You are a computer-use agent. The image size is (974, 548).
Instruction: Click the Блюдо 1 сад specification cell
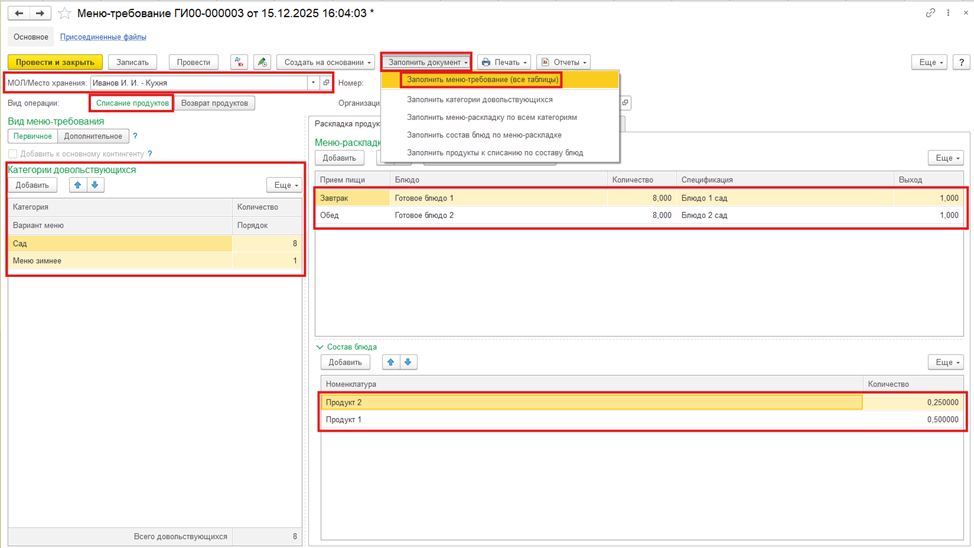785,198
